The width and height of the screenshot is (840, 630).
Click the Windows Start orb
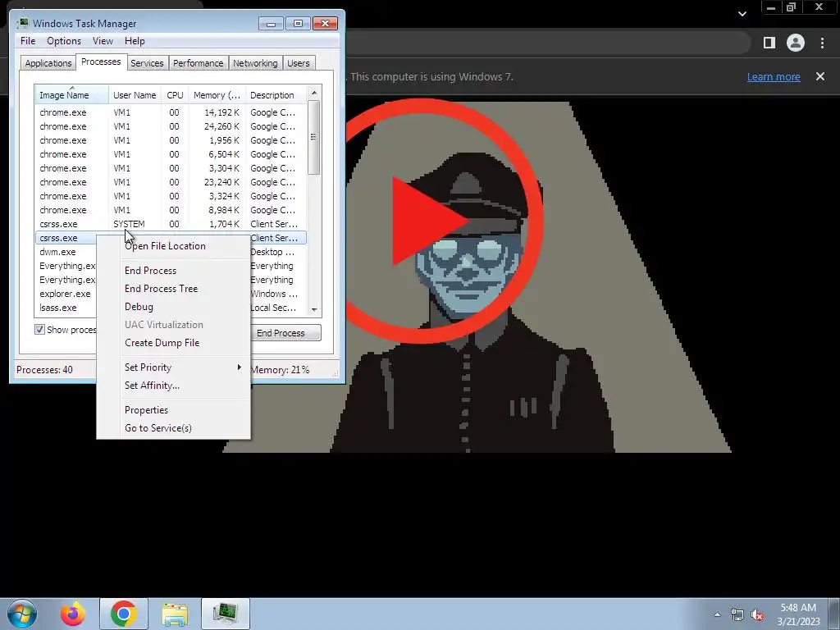(x=22, y=614)
